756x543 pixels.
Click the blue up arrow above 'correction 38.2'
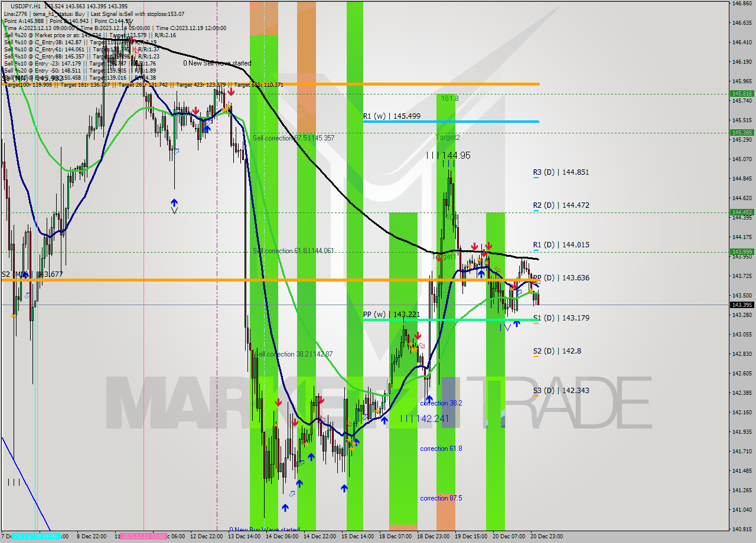tap(429, 399)
